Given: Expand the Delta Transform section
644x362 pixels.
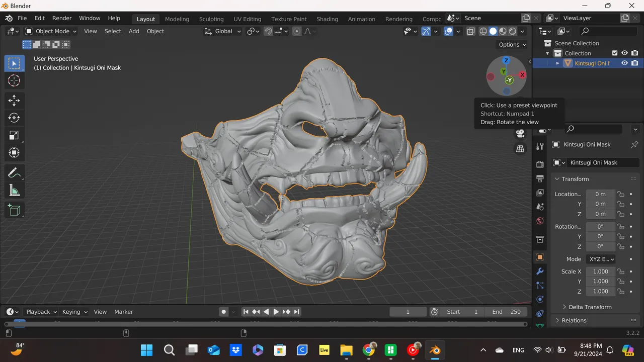Looking at the screenshot, I should (589, 307).
